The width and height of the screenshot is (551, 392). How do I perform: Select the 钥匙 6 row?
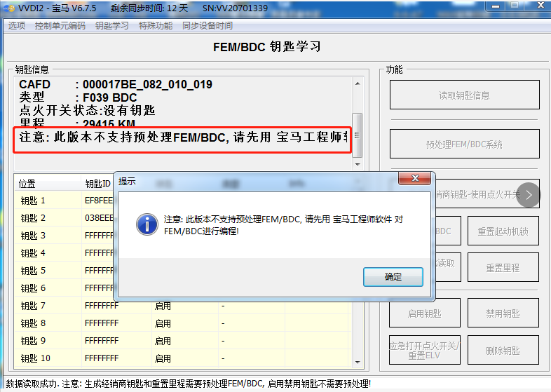[x=65, y=288]
